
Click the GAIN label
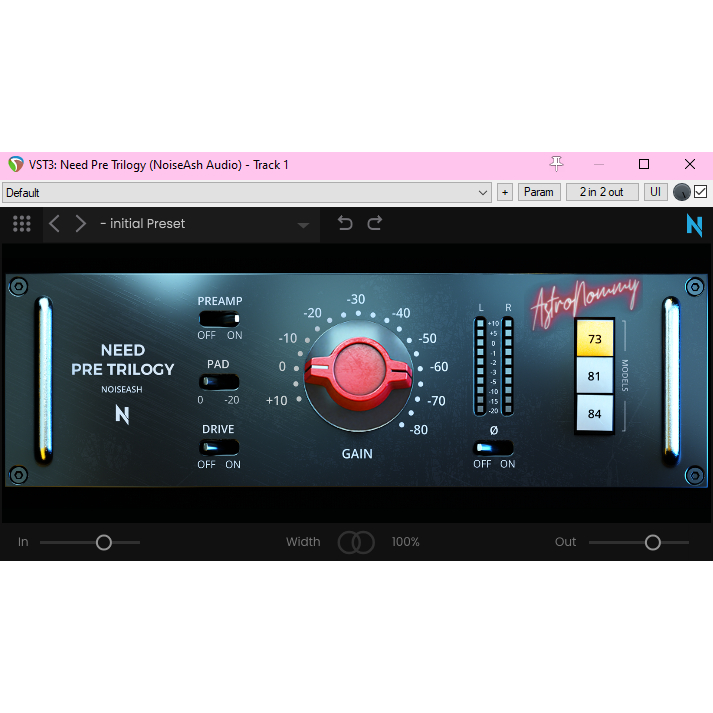pyautogui.click(x=357, y=454)
